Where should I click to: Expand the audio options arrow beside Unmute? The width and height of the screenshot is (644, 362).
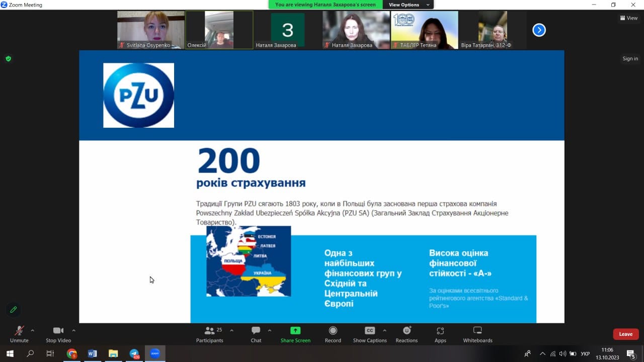(33, 330)
